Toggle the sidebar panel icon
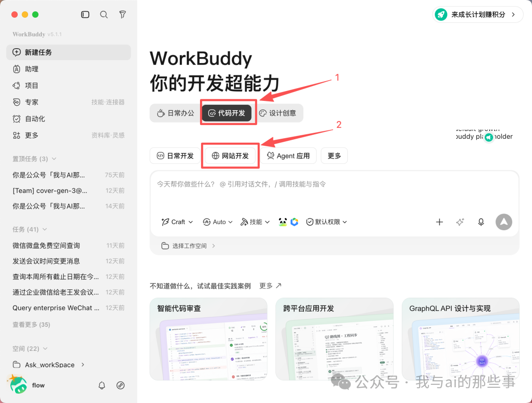 (x=85, y=15)
